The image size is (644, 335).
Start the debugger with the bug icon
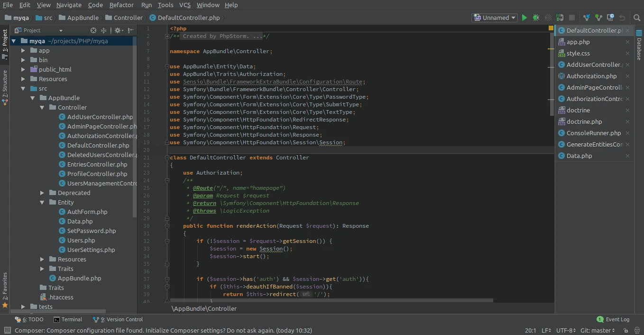pos(536,17)
